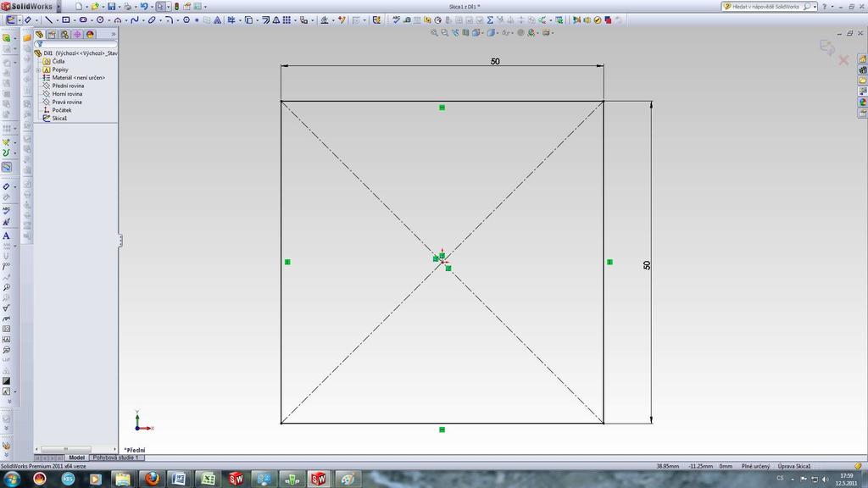Expand the SolidWorks main menu arrow
This screenshot has width=868, height=488.
point(58,7)
